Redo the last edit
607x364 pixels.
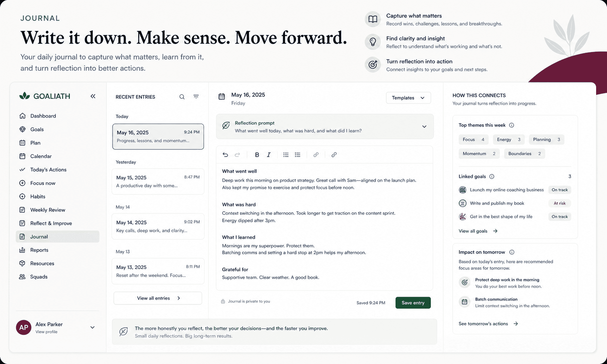click(237, 155)
